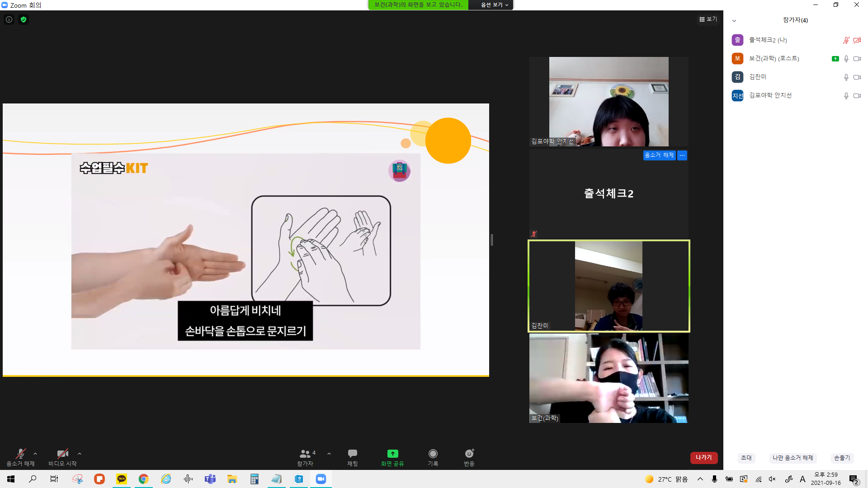Viewport: 868px width, 488px height.
Task: Click the 초대 invite button
Action: pos(746,458)
